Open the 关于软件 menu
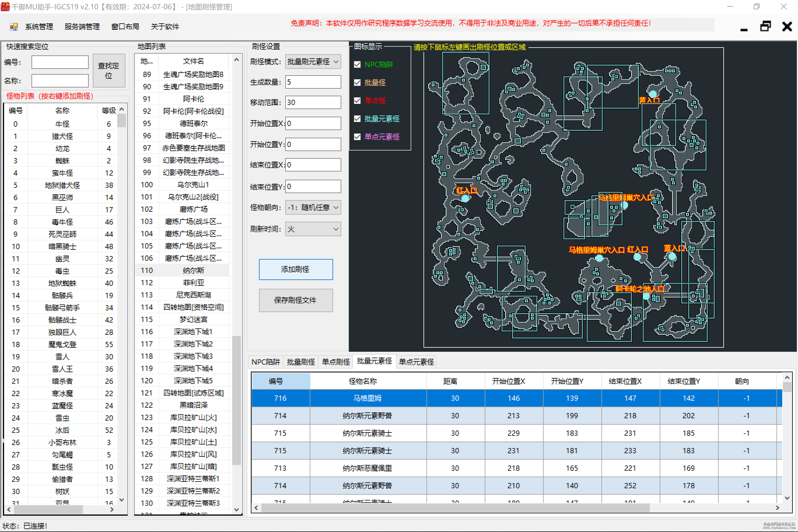Screen dimensions: 798x532 point(165,27)
